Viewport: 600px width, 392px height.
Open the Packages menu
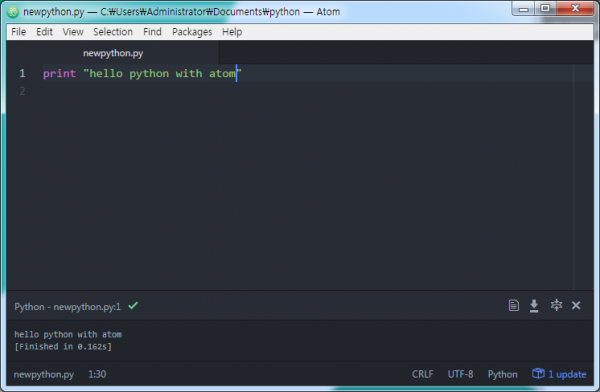point(192,32)
